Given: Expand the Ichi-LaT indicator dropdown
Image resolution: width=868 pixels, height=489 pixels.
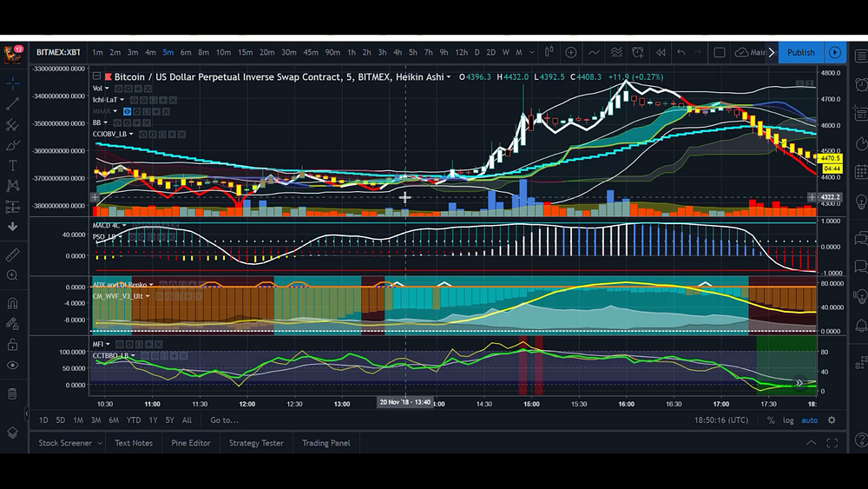Looking at the screenshot, I should point(122,100).
